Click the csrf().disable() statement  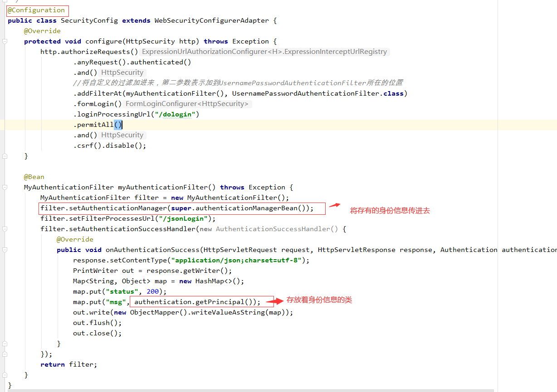pyautogui.click(x=109, y=145)
